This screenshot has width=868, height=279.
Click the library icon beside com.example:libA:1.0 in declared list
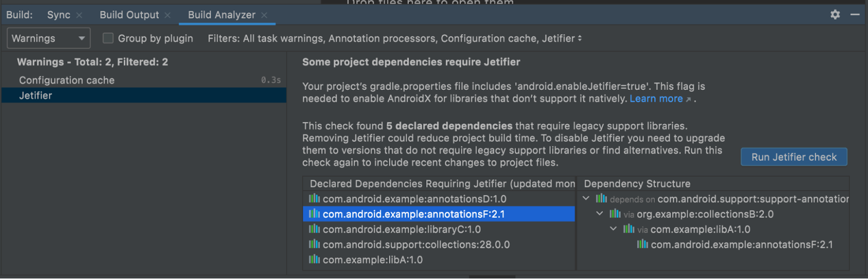coord(314,259)
